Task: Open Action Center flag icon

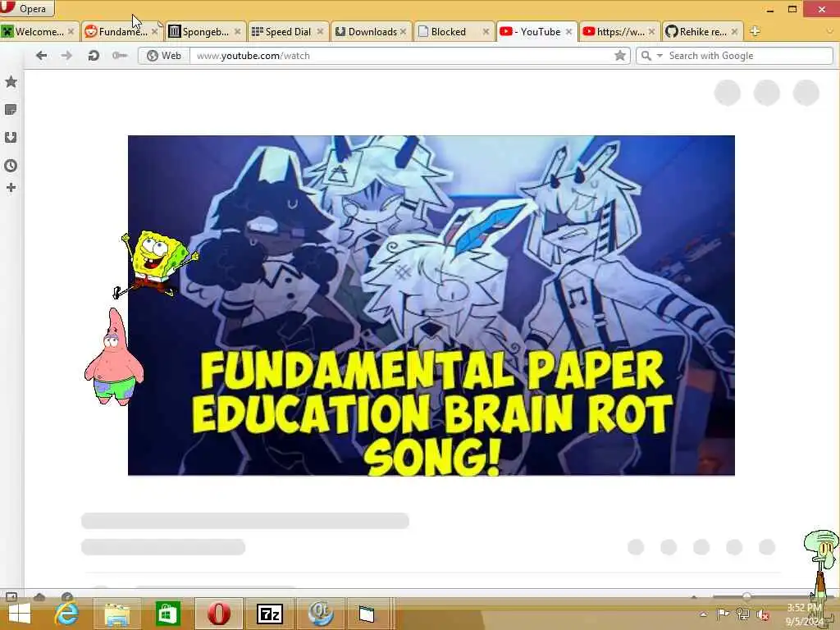Action: click(723, 614)
